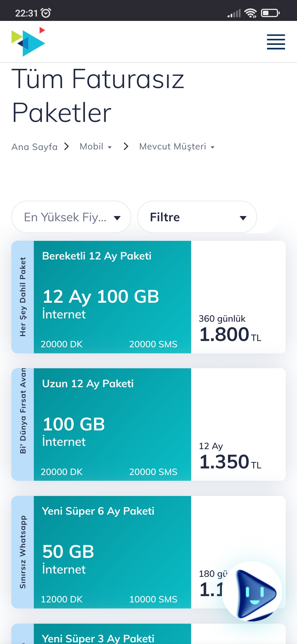Open Yeni Süper 6 Ay Paketi card
The image size is (297, 644).
148,552
